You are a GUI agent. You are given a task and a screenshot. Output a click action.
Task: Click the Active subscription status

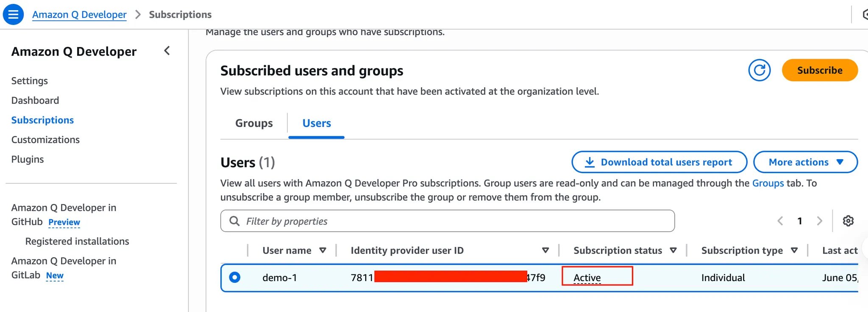pos(587,278)
